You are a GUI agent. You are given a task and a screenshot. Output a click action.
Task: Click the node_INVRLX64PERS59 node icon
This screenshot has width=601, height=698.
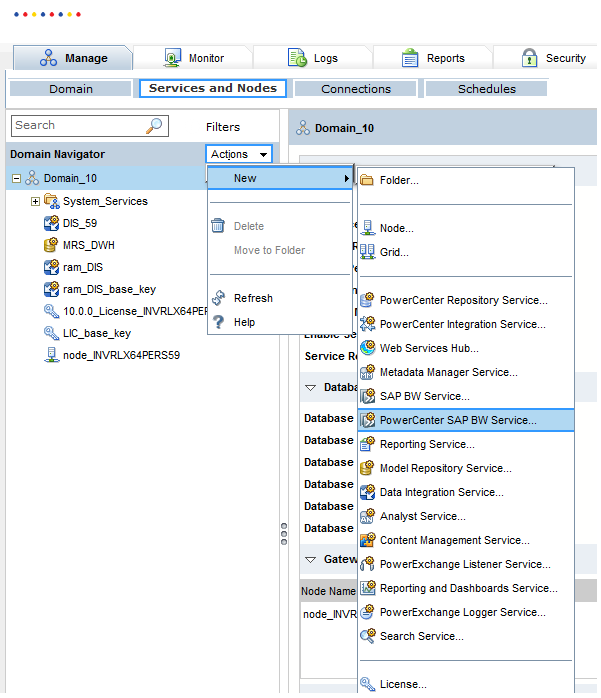pyautogui.click(x=52, y=355)
